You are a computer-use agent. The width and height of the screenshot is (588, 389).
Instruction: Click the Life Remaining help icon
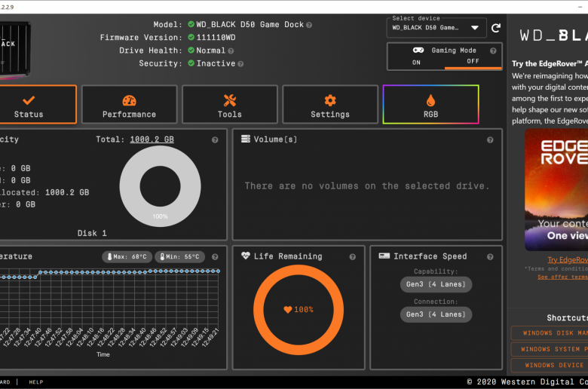(353, 257)
